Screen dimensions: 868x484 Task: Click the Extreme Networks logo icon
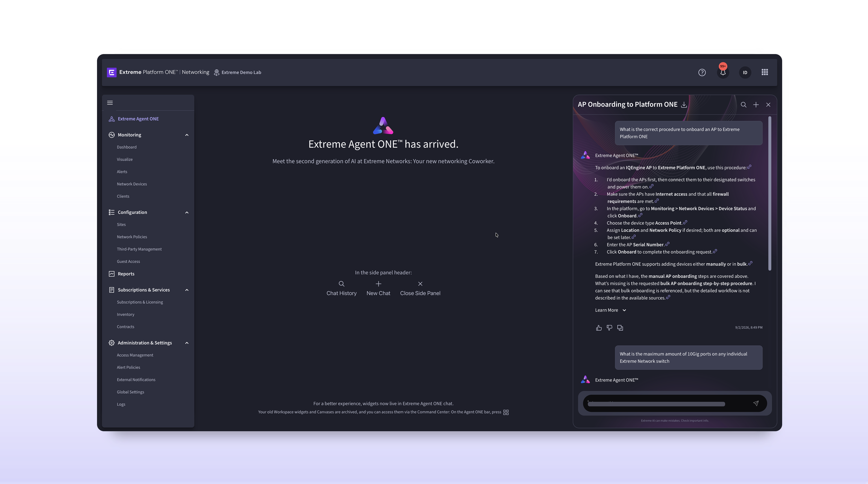tap(112, 73)
